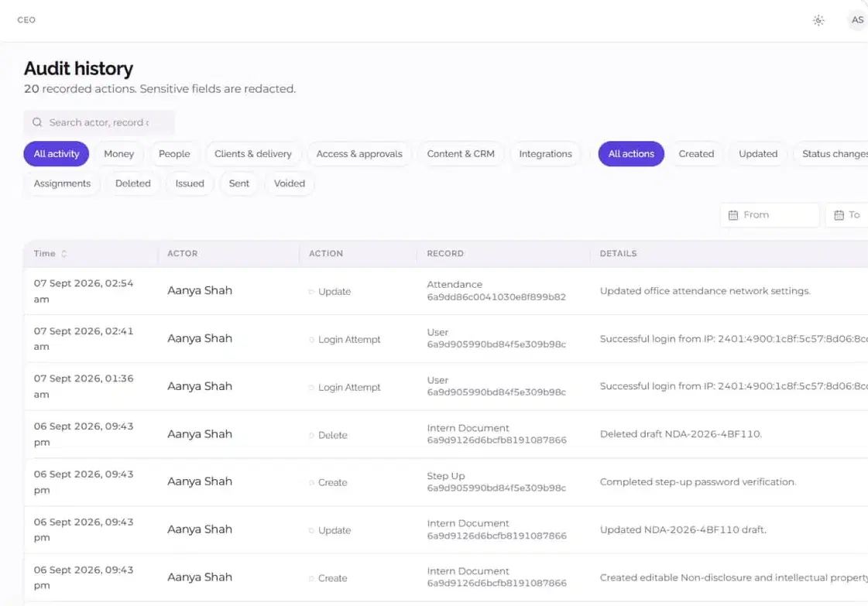Filter by Money category
Viewport: 868px width, 606px height.
coord(119,154)
